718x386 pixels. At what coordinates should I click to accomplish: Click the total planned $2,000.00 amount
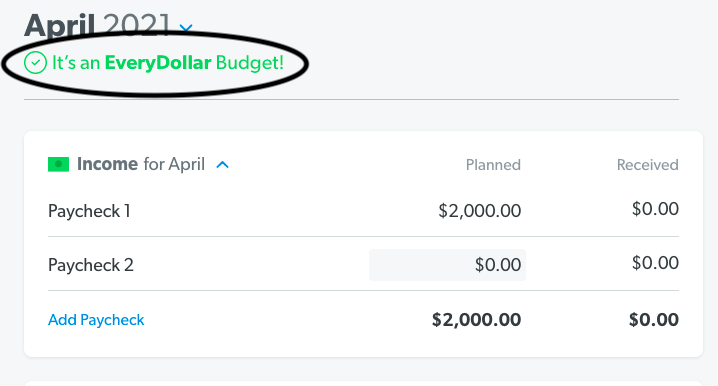coord(476,320)
